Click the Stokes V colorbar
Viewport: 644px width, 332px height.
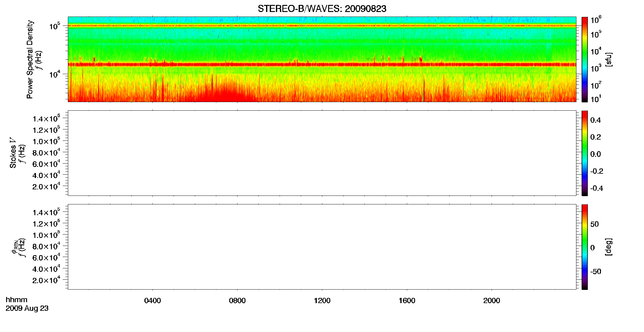585,153
